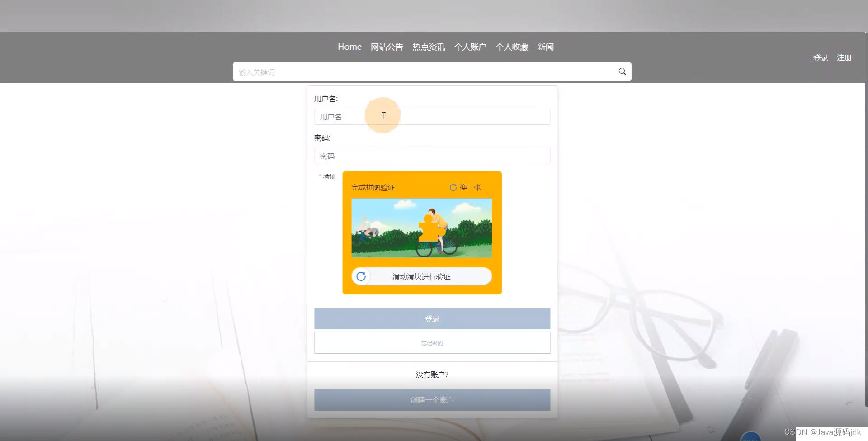This screenshot has width=868, height=441.
Task: Click the 完成拼图验证 text
Action: pos(373,187)
